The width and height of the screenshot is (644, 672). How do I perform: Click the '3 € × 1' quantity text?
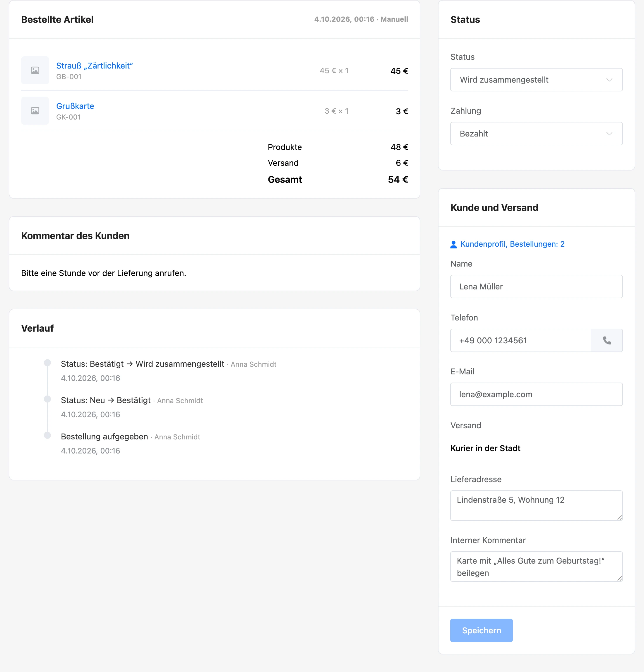[x=336, y=111]
